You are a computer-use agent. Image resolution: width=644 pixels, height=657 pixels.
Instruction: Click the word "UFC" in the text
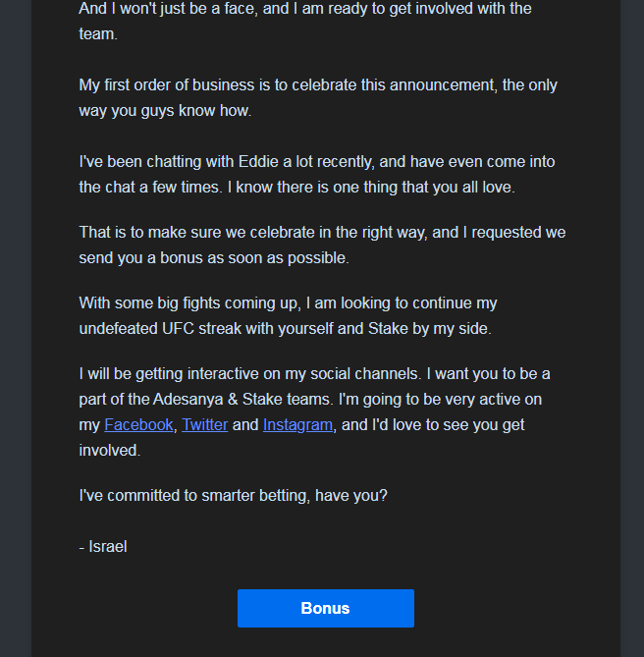pyautogui.click(x=178, y=328)
